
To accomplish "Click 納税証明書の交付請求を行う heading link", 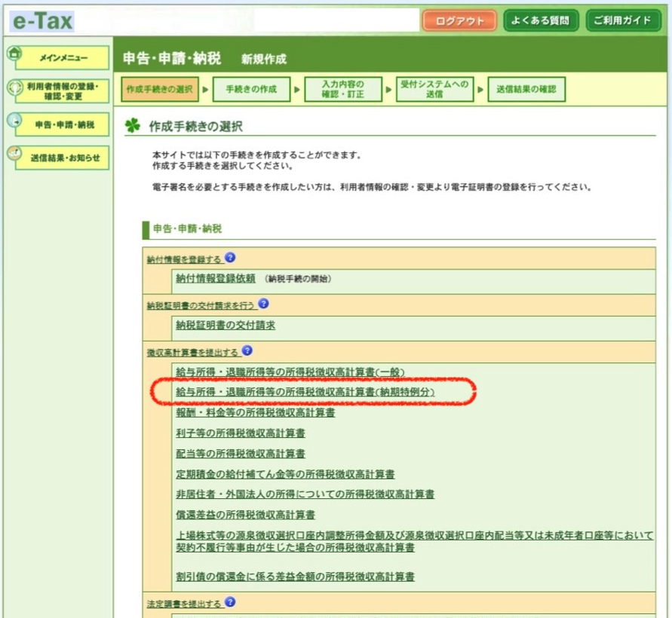I will tap(201, 306).
